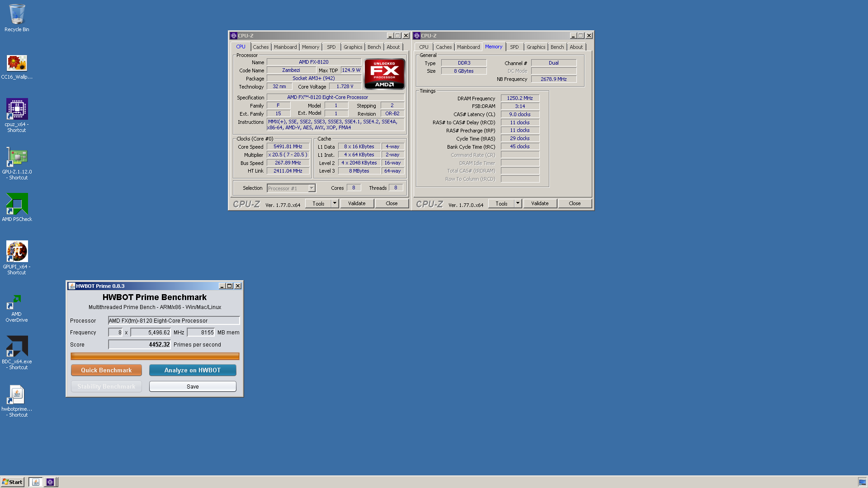Screen dimensions: 868x488
Task: Switch to CPU tab in right CPU-Z window
Action: point(424,47)
